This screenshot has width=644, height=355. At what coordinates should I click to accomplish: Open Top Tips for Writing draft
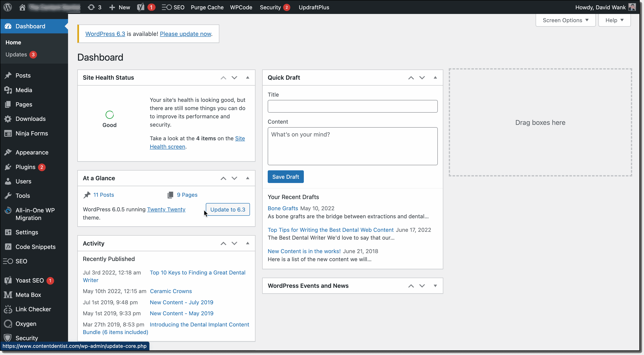330,230
